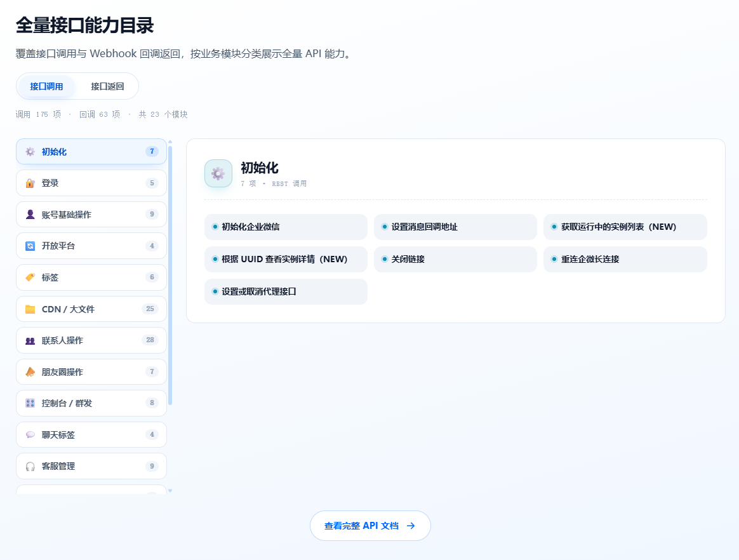Click the sidebar scroll down arrow
The height and width of the screenshot is (560, 739).
(x=170, y=491)
